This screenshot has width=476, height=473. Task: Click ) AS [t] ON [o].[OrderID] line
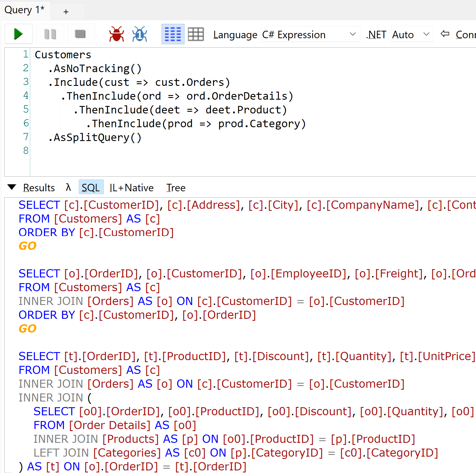[x=133, y=467]
